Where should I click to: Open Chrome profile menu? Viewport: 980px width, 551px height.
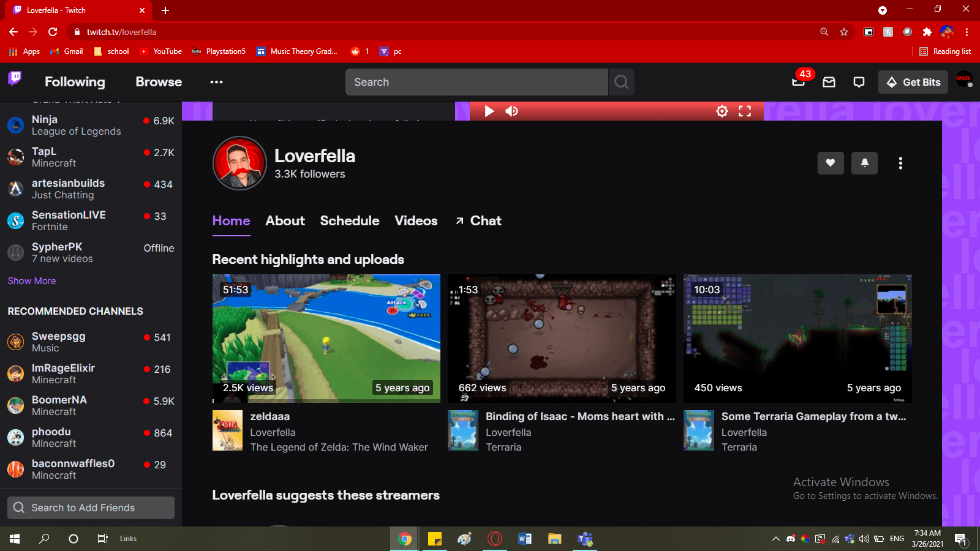pyautogui.click(x=948, y=31)
